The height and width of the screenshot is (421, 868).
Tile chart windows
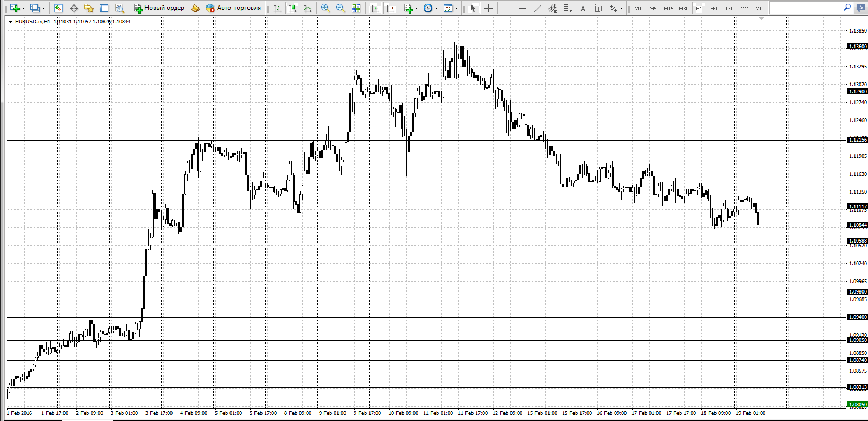[356, 8]
